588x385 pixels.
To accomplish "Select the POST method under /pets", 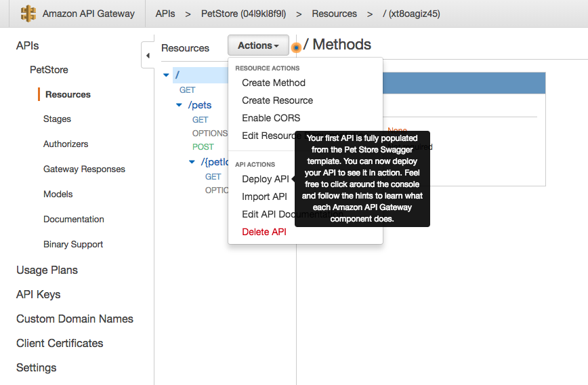I will 203,146.
